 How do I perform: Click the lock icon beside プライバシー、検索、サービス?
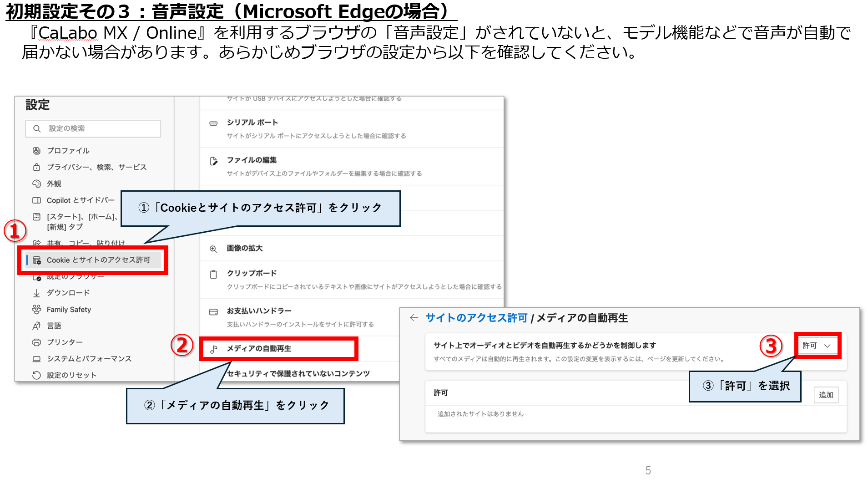[x=36, y=167]
